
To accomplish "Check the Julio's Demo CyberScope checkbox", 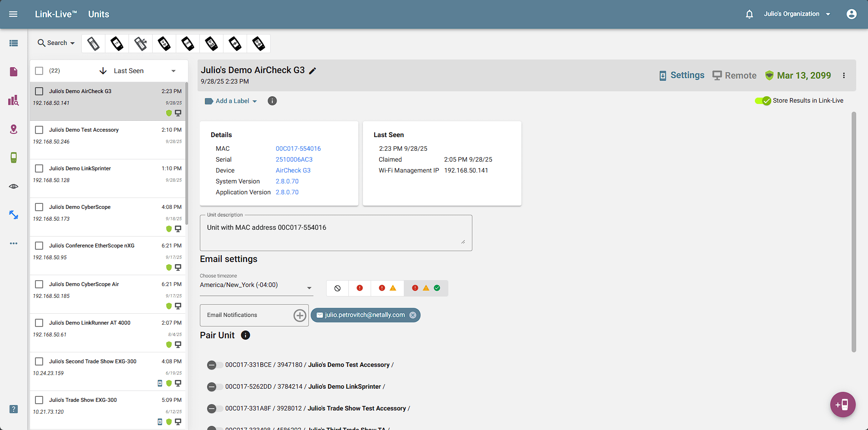I will tap(39, 207).
